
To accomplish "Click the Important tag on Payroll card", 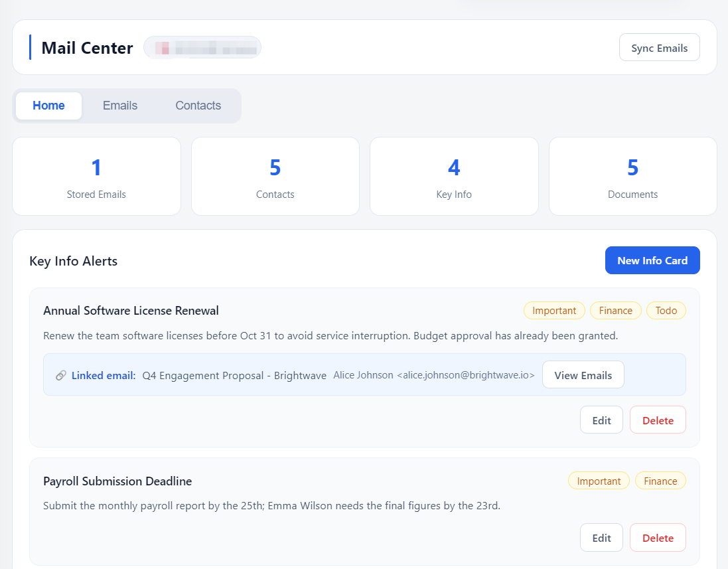I will click(599, 481).
